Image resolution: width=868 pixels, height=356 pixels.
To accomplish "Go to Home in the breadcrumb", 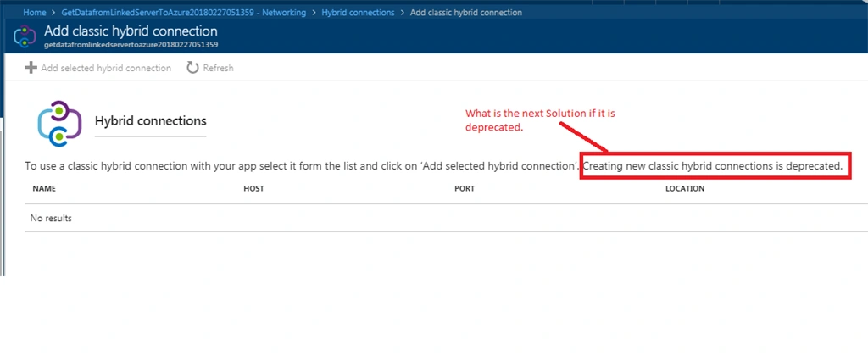I will pos(34,12).
